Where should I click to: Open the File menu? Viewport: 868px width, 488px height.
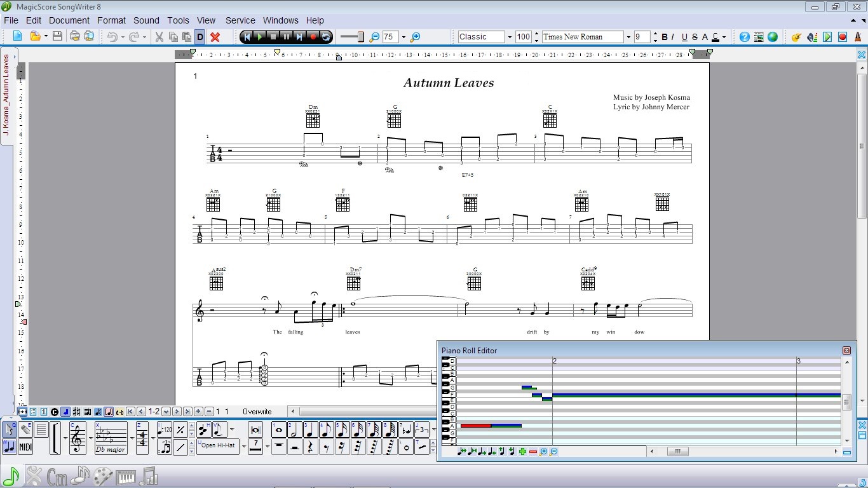pyautogui.click(x=11, y=20)
